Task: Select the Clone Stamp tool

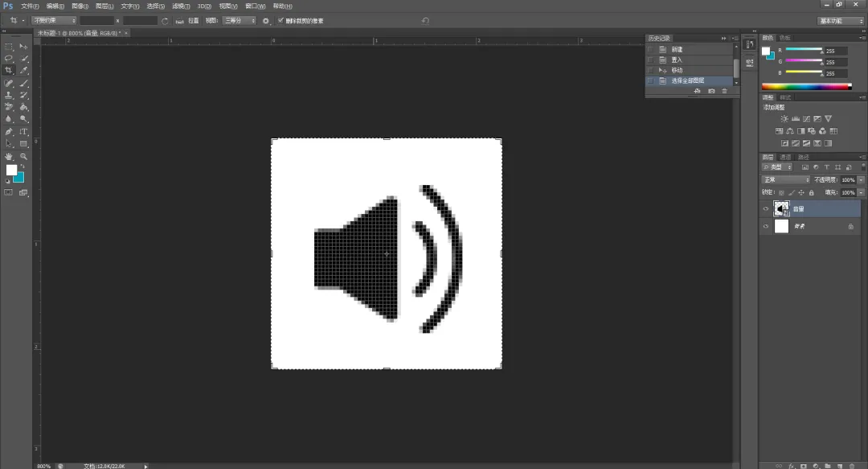Action: click(9, 96)
